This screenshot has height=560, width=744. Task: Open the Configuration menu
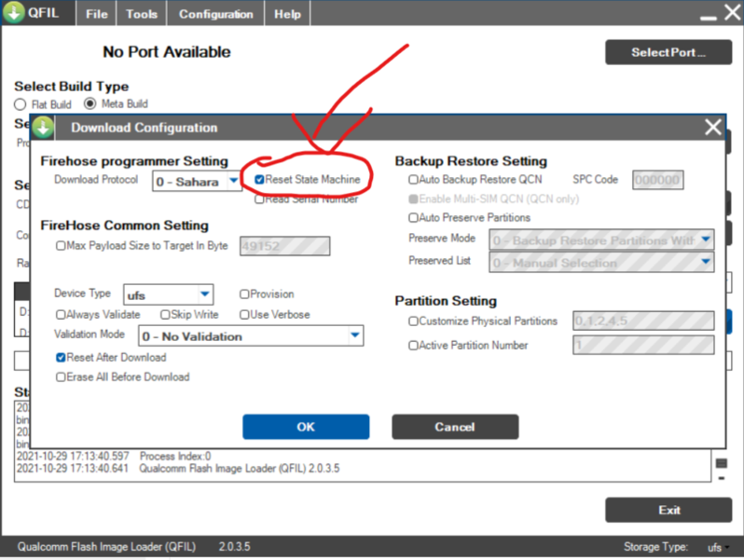tap(215, 14)
